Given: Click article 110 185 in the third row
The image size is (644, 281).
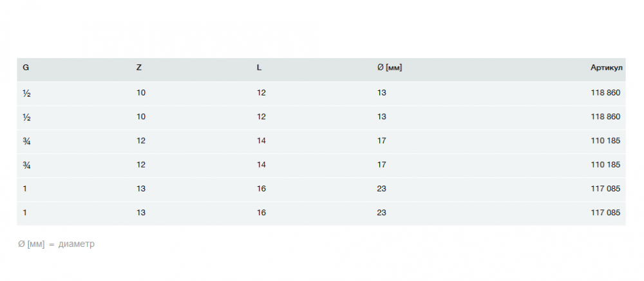Looking at the screenshot, I should point(605,140).
